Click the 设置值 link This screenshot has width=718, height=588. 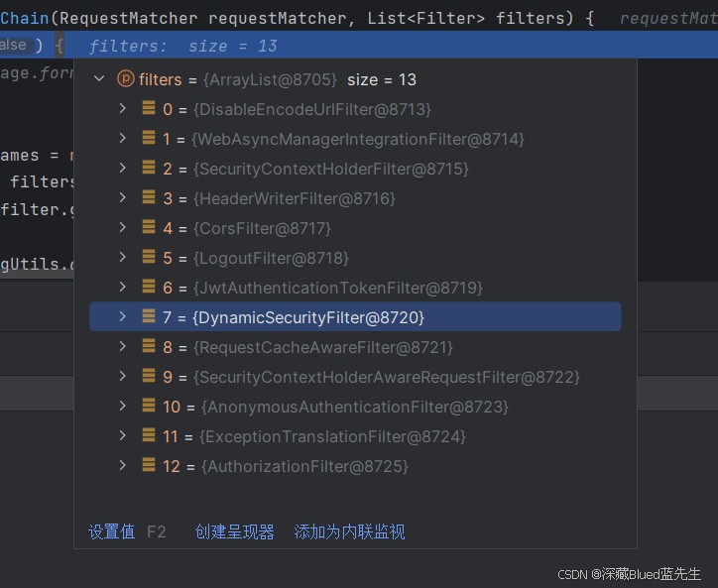pyautogui.click(x=111, y=531)
